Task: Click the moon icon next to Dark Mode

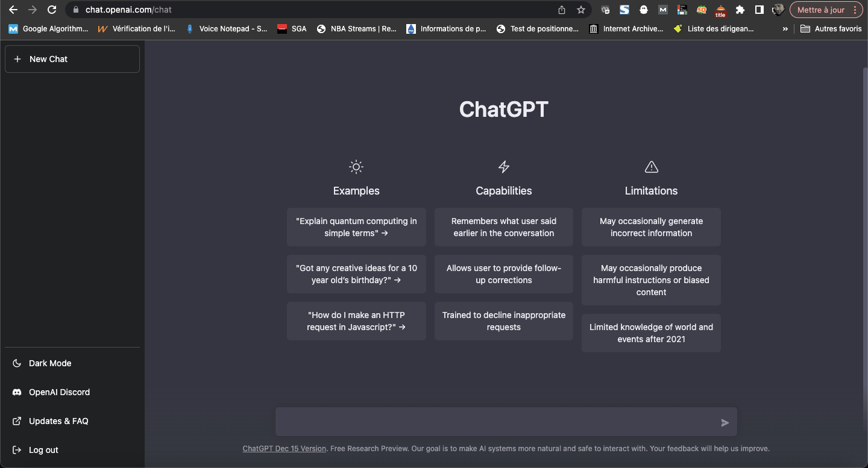Action: pos(17,363)
